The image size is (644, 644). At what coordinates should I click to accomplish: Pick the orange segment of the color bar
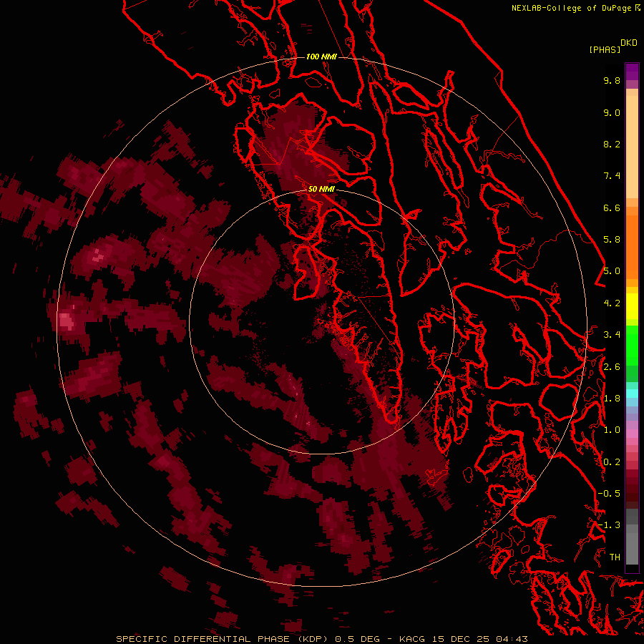[x=632, y=246]
